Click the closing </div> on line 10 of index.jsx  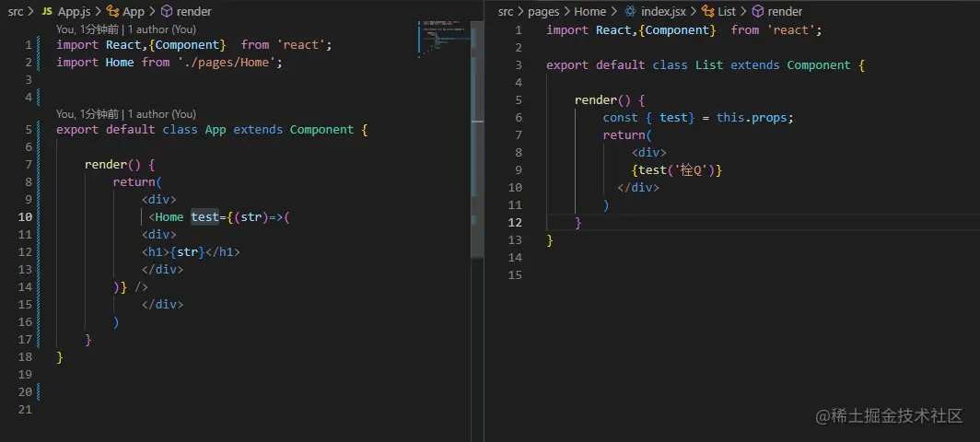pyautogui.click(x=638, y=188)
